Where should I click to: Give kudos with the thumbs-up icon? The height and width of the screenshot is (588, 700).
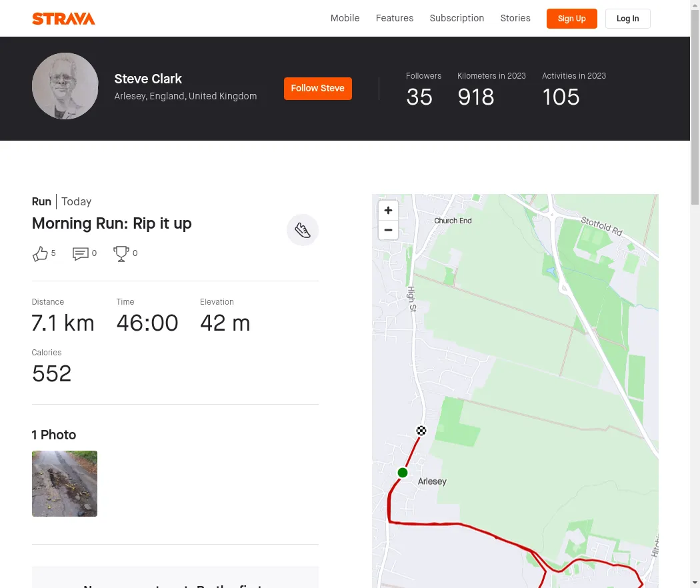point(41,254)
